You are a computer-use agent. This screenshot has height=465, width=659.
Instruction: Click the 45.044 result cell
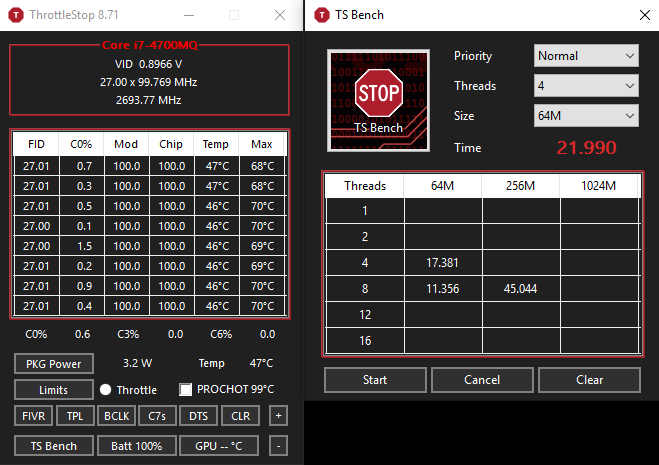pos(520,289)
